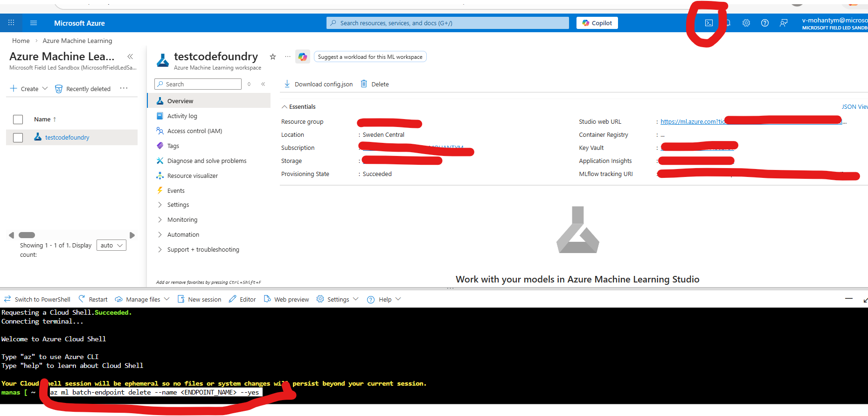Open the Cloud Shell Settings dropdown
This screenshot has height=416, width=868.
338,299
